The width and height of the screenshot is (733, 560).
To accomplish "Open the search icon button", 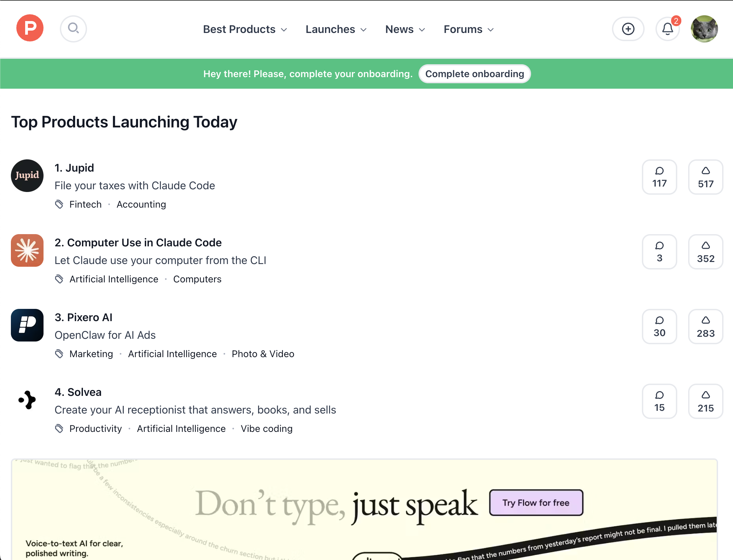I will (73, 29).
